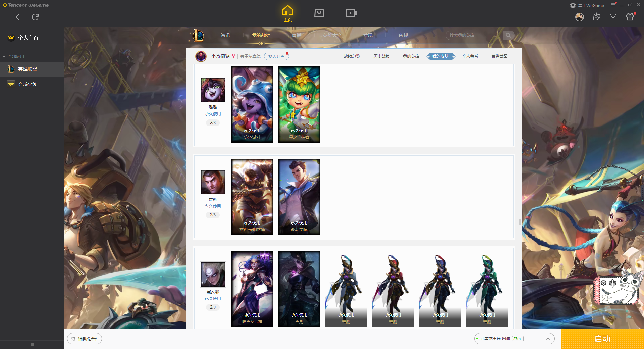Click the 2/6 skin count under 杰斯

[x=213, y=215]
